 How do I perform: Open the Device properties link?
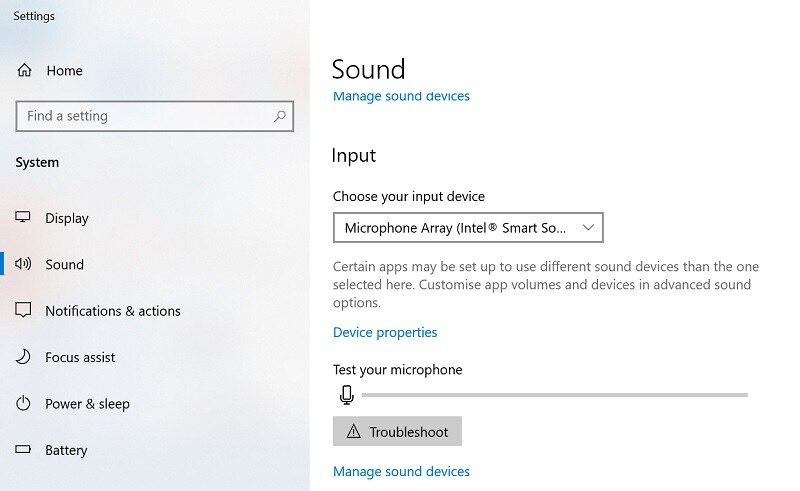tap(385, 332)
